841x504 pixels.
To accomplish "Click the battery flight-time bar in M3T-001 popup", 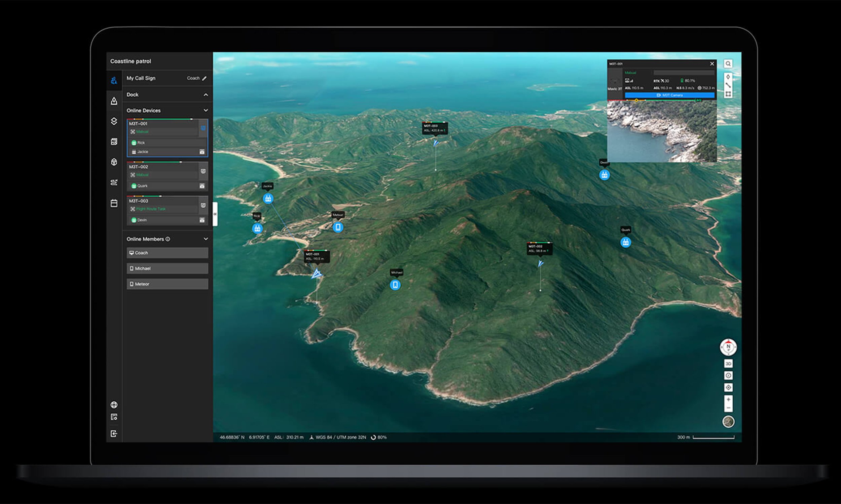I will (661, 100).
